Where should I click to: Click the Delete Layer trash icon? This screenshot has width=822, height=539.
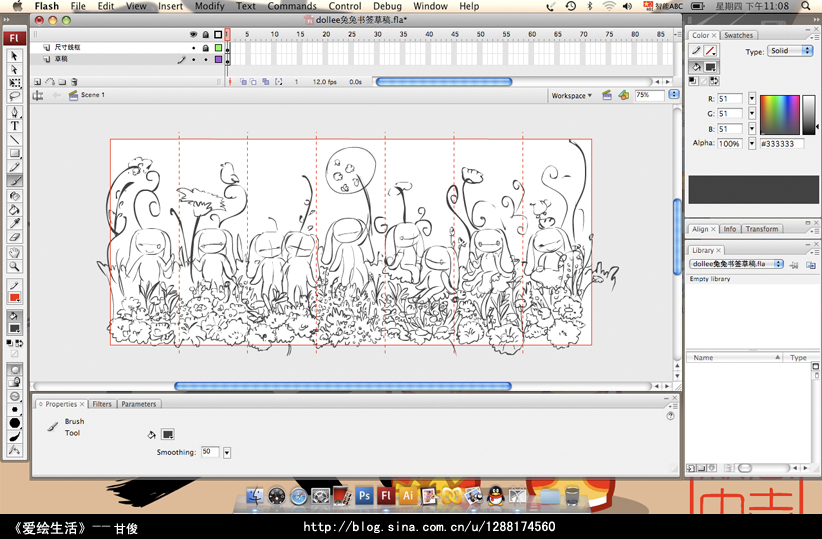click(x=74, y=82)
